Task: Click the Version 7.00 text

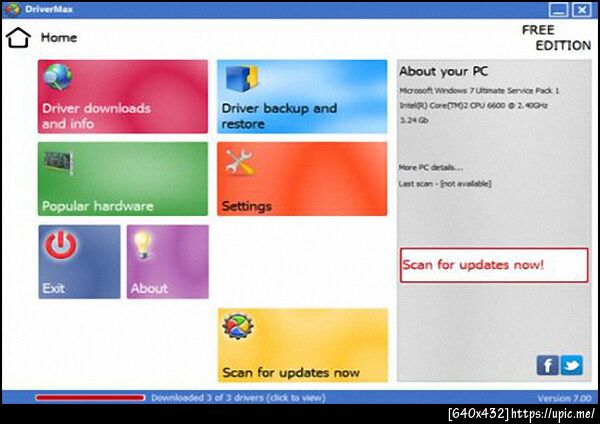Action: [564, 398]
